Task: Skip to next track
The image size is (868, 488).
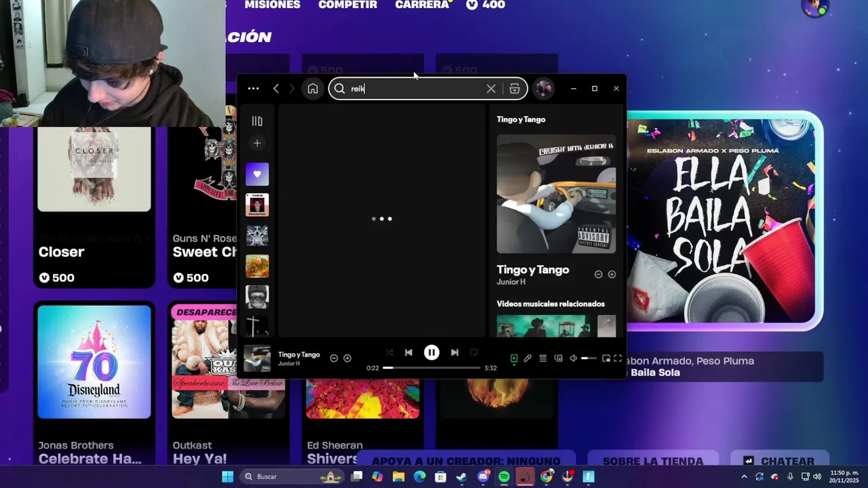Action: tap(454, 352)
